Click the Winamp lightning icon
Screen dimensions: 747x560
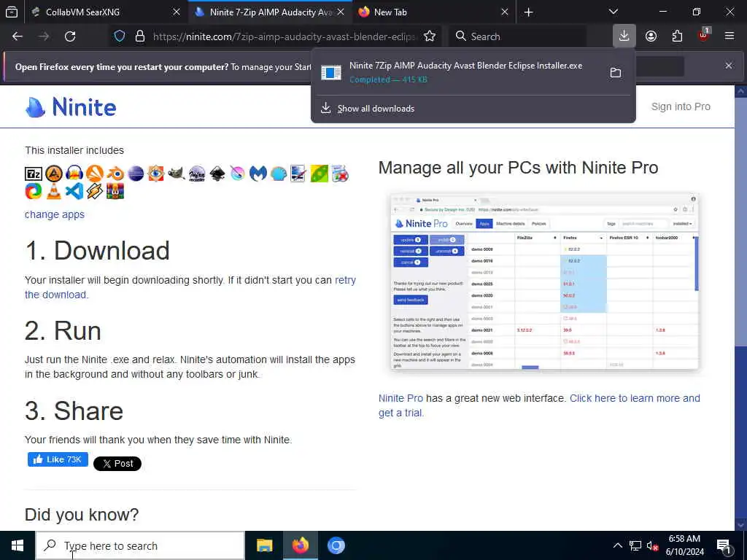tap(95, 191)
